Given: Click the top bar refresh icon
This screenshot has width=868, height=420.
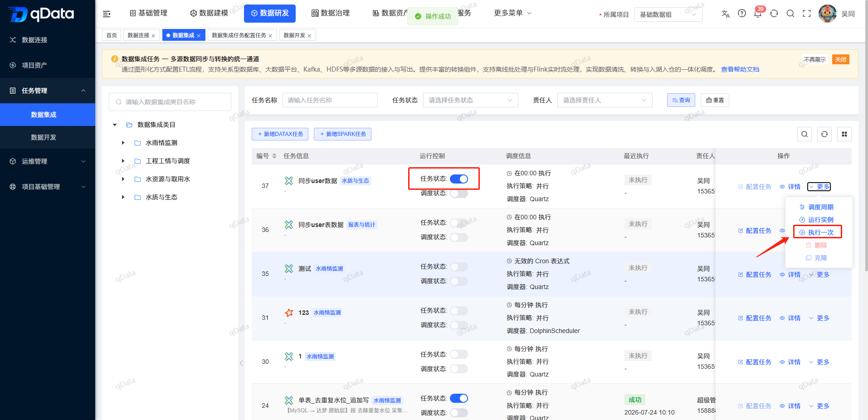Looking at the screenshot, I should [x=774, y=14].
